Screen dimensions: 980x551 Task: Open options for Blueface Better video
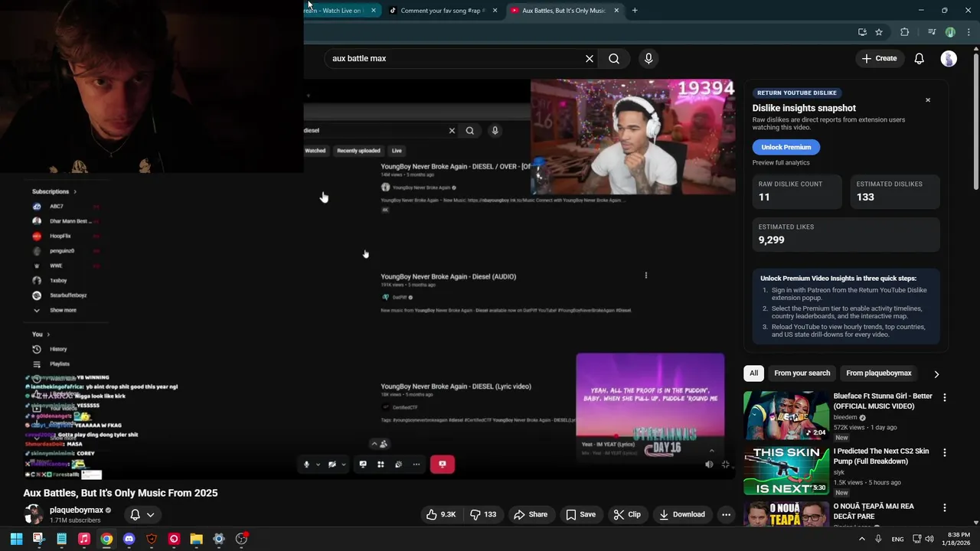tap(945, 397)
